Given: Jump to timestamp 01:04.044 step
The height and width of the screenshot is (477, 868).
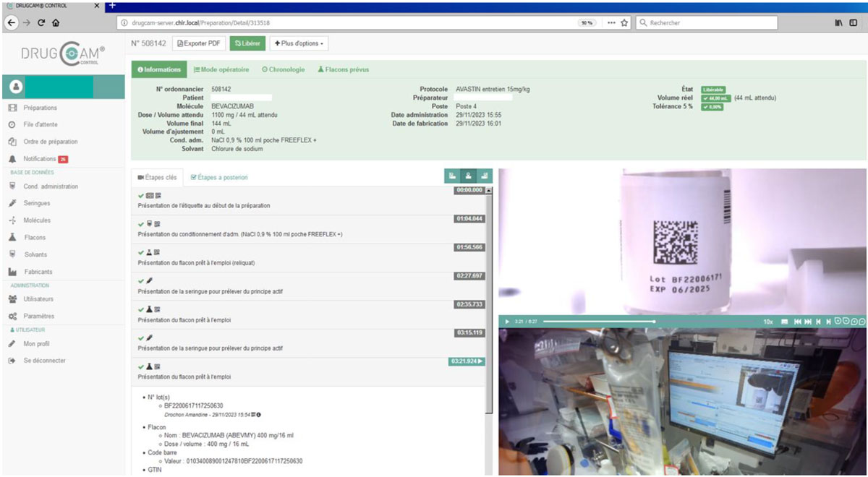Looking at the screenshot, I should click(469, 218).
